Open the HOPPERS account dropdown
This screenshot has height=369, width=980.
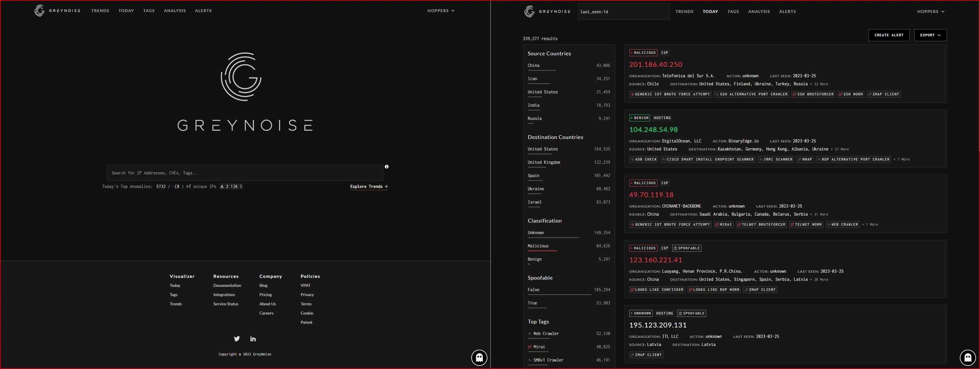click(931, 11)
